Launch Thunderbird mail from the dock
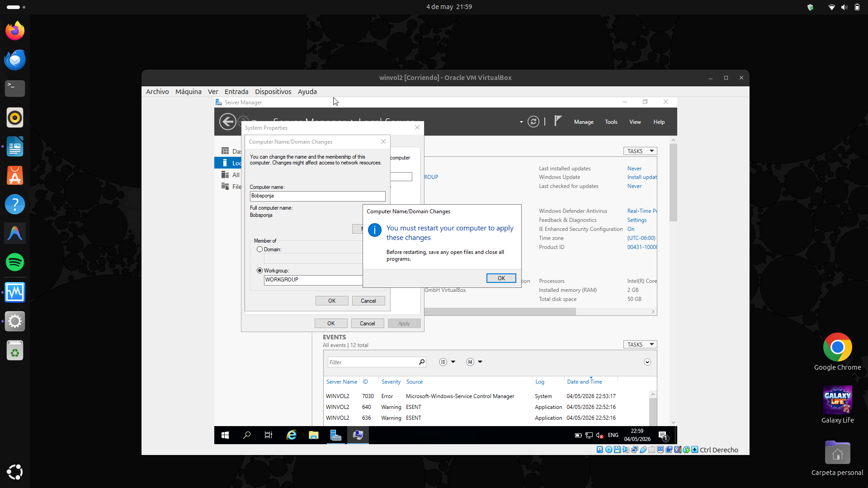 pyautogui.click(x=15, y=60)
